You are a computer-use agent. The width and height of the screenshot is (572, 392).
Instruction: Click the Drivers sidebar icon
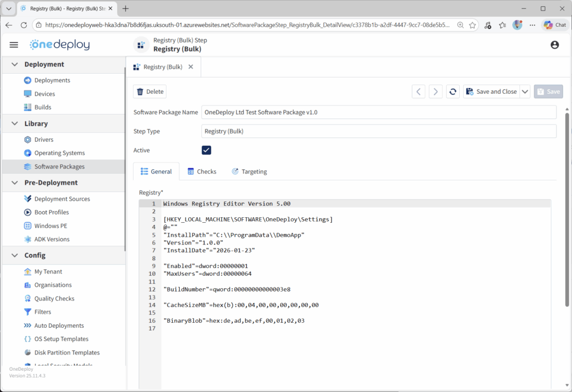click(28, 140)
